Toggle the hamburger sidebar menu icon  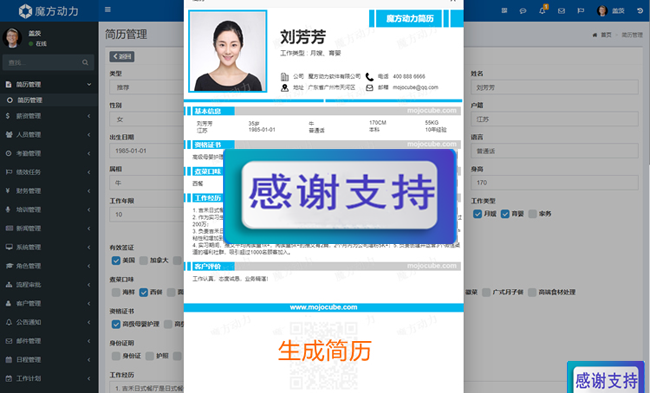[x=108, y=10]
